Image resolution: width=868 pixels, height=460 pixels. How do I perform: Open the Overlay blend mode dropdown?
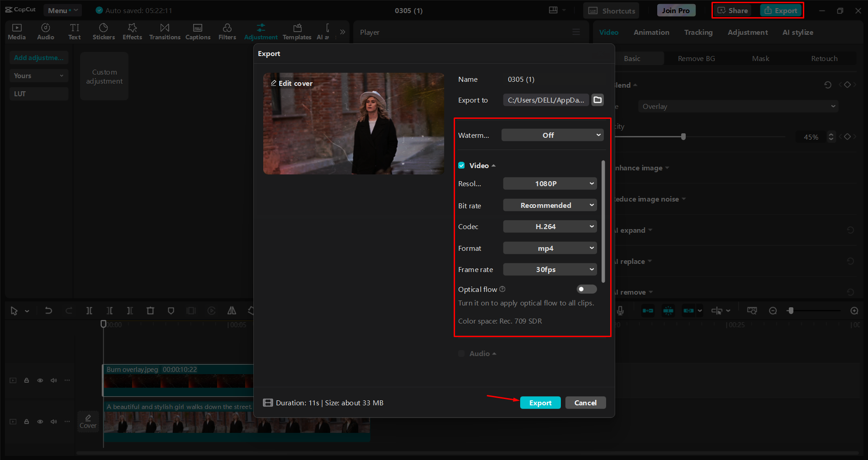pos(737,106)
